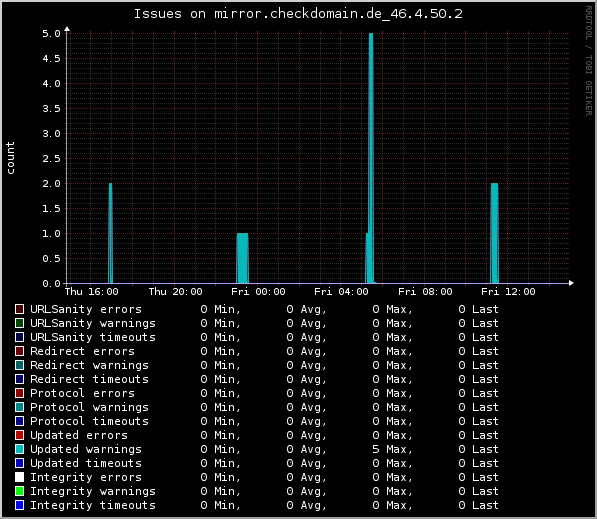Click the tallest spike reaching 5.0
Screen dimensions: 597x519
point(371,158)
